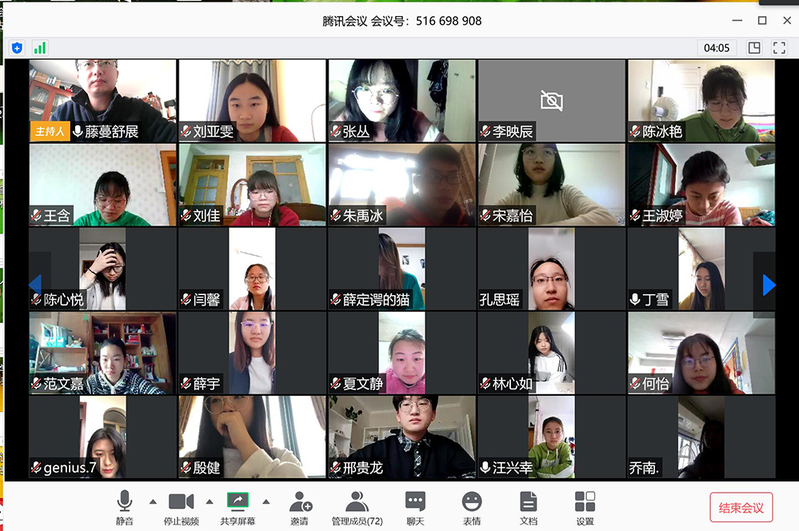This screenshot has width=799, height=531.
Task: Select 李映辰 camera-off video tile
Action: click(551, 100)
